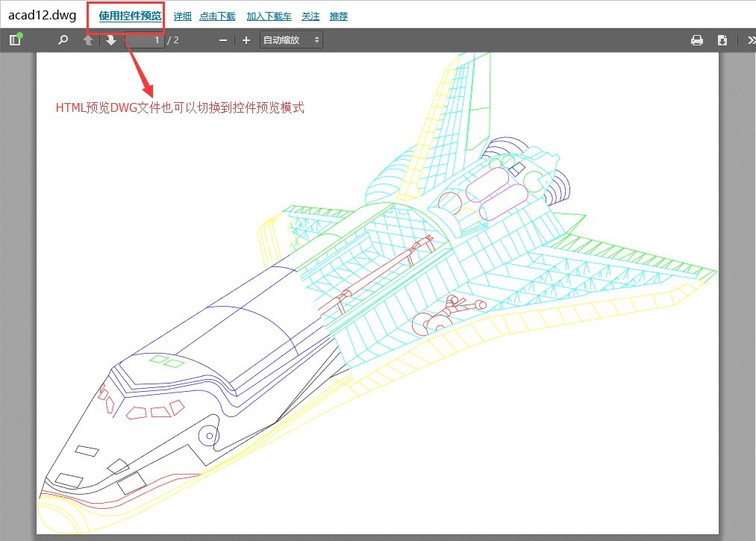
Task: Reveal extra tools via double-chevron icon
Action: coord(750,40)
